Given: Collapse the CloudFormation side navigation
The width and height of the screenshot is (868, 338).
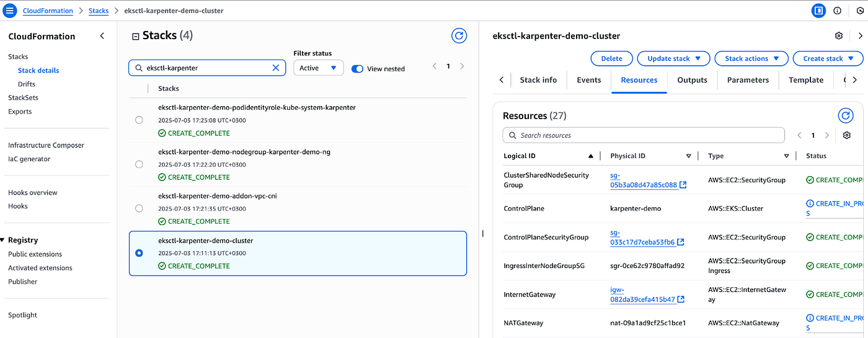Looking at the screenshot, I should click(x=102, y=36).
